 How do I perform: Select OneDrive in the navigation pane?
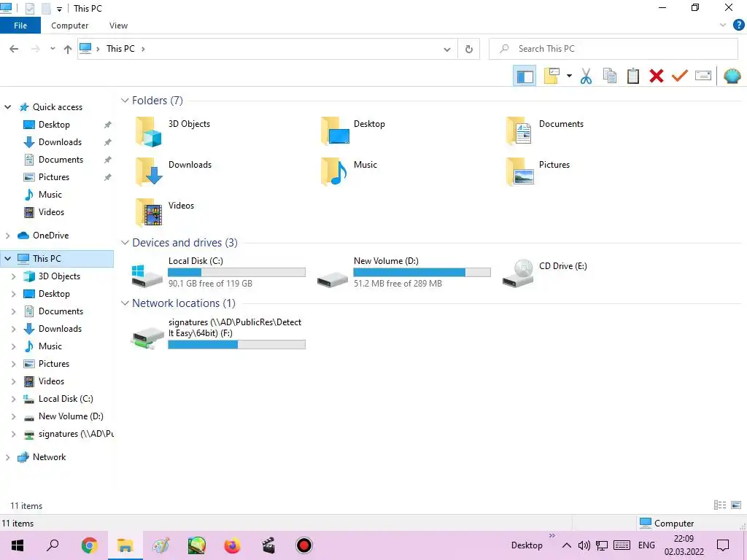50,236
